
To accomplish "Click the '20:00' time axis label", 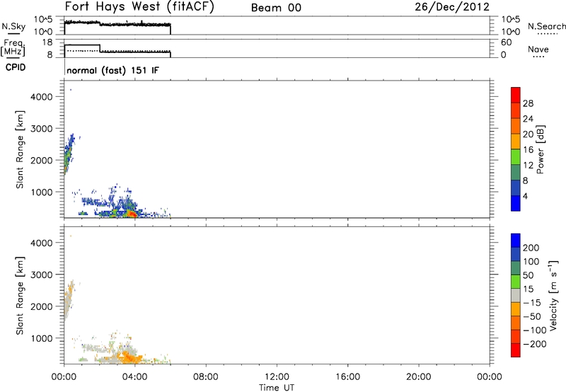I will pyautogui.click(x=419, y=377).
